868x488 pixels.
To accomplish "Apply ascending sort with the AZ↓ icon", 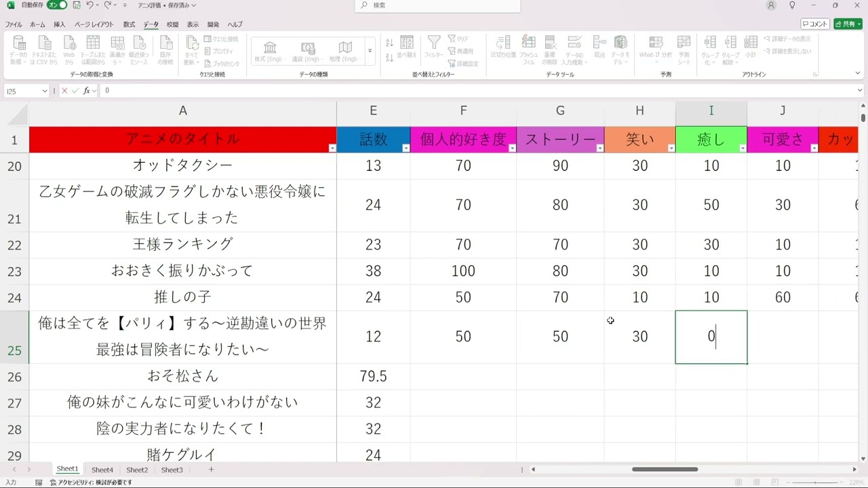I will (388, 43).
